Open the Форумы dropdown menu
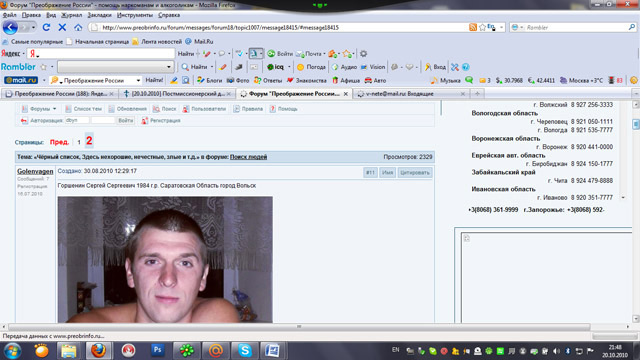640x360 pixels. [x=39, y=109]
